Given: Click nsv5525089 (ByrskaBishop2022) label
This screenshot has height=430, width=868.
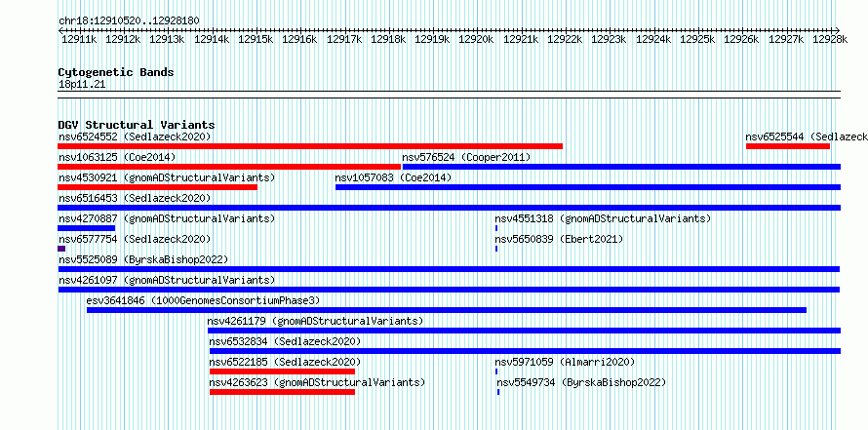Looking at the screenshot, I should pos(143,259).
